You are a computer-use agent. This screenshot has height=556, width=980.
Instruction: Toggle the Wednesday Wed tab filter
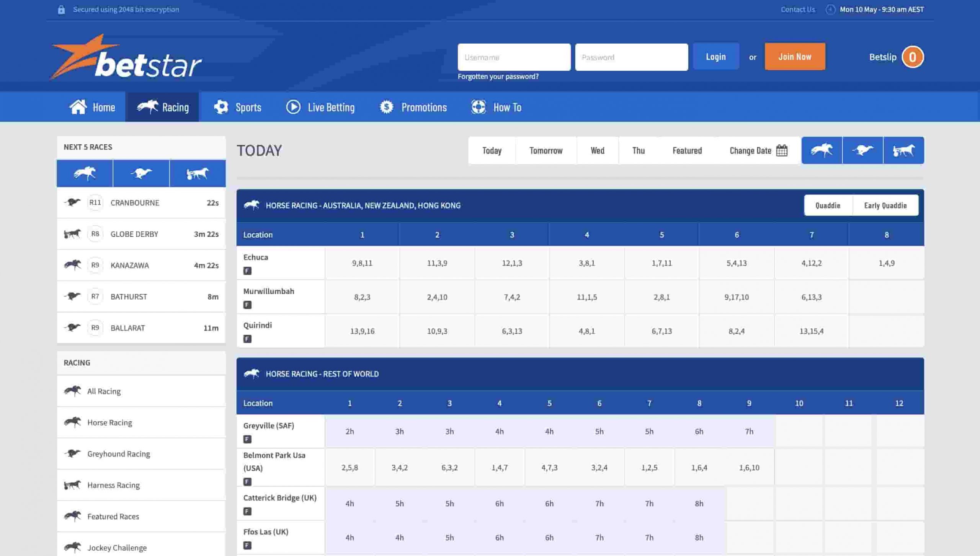(x=597, y=150)
